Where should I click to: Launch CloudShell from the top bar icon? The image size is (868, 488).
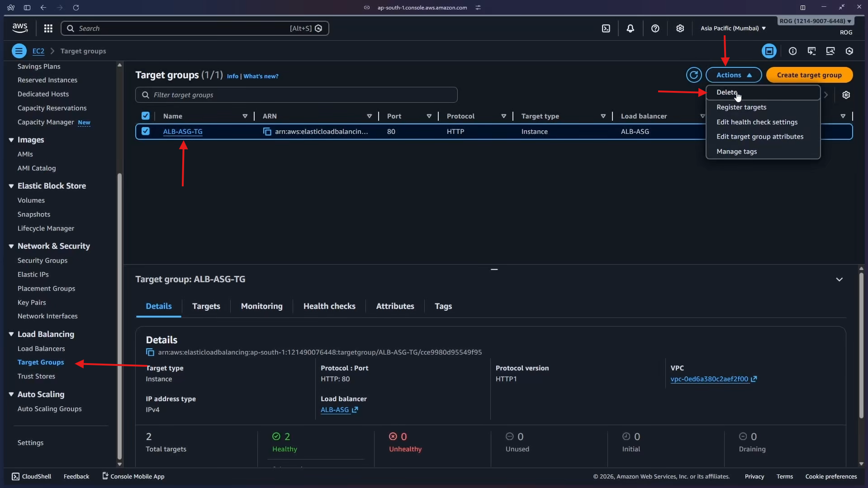pos(606,28)
